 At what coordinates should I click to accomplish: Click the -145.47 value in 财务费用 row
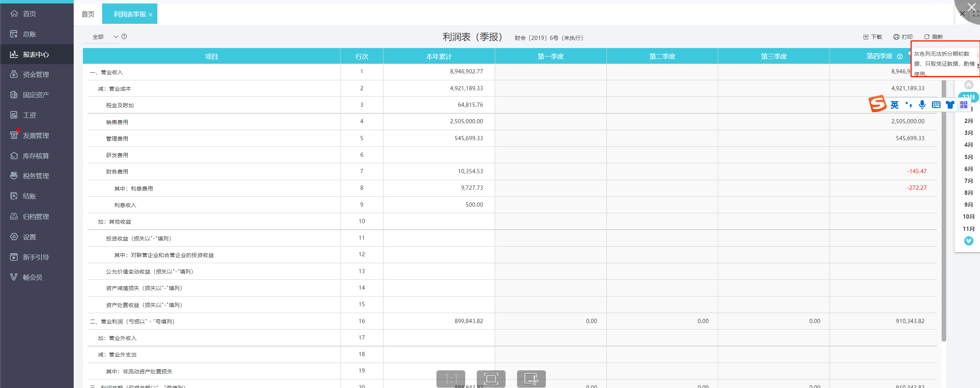[917, 171]
